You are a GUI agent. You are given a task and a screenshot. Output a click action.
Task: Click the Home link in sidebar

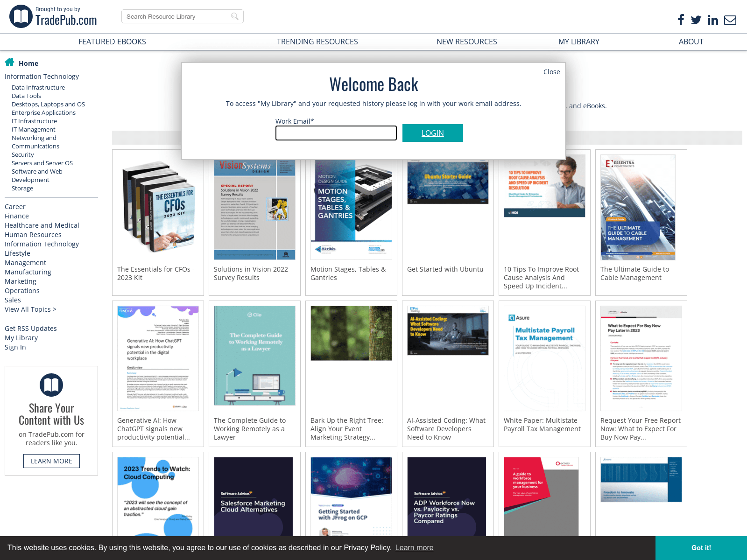(x=28, y=63)
